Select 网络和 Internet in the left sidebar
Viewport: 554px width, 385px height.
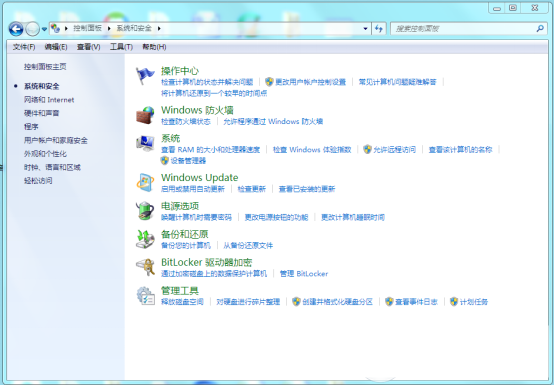pyautogui.click(x=49, y=100)
